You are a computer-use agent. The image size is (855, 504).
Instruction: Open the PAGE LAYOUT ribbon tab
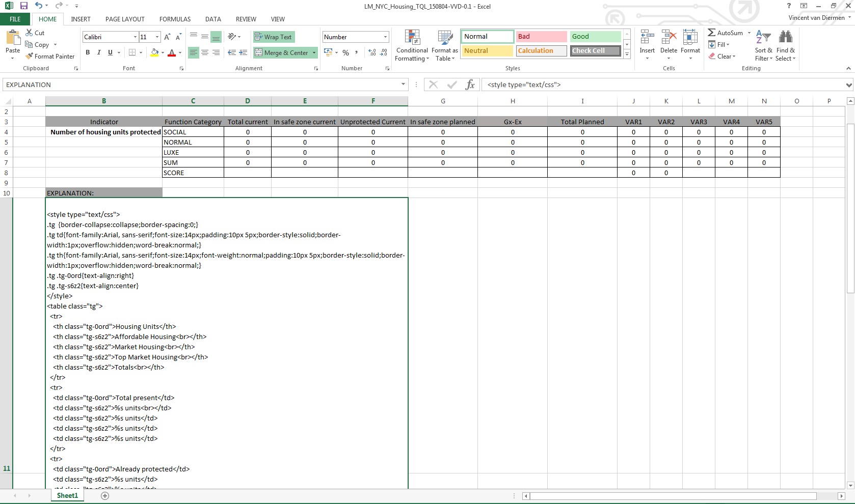pyautogui.click(x=125, y=19)
